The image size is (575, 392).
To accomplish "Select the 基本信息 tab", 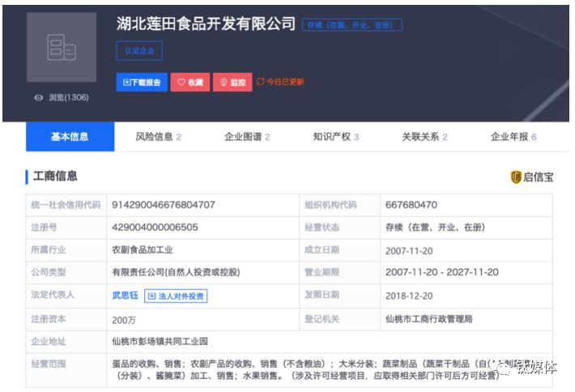I will pyautogui.click(x=70, y=137).
